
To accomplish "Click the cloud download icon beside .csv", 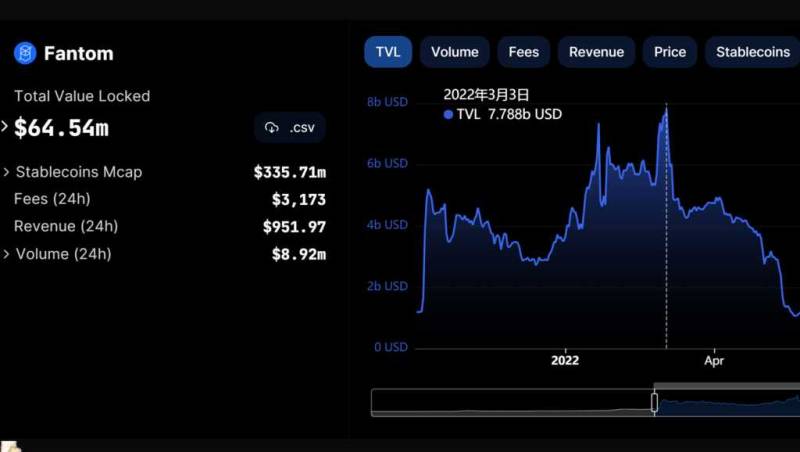I will click(x=271, y=128).
